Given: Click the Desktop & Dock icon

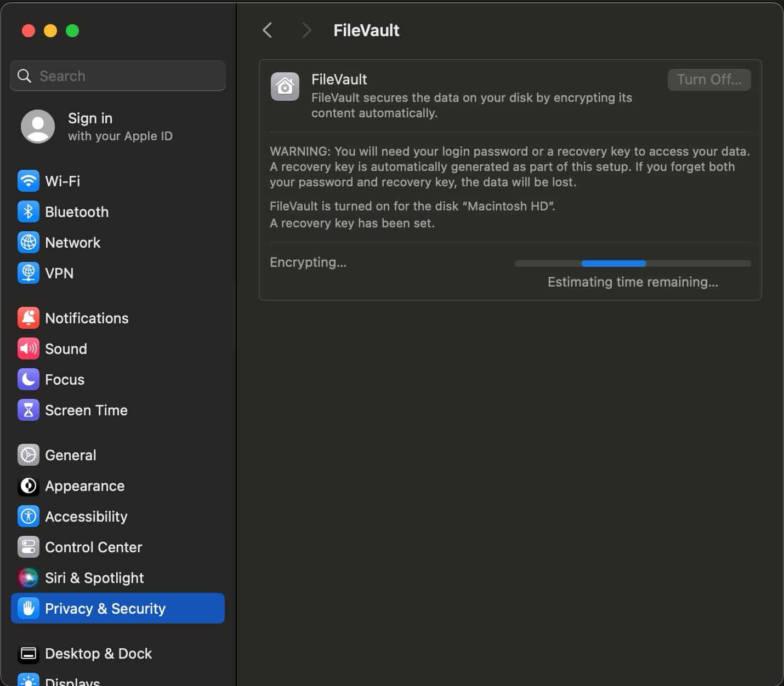Looking at the screenshot, I should (x=29, y=653).
